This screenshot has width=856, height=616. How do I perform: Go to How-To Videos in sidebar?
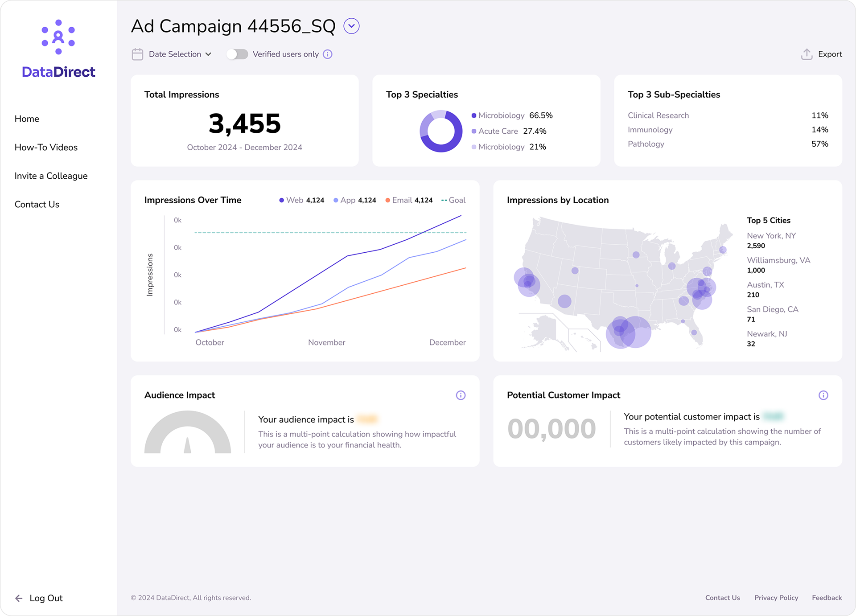click(x=46, y=148)
